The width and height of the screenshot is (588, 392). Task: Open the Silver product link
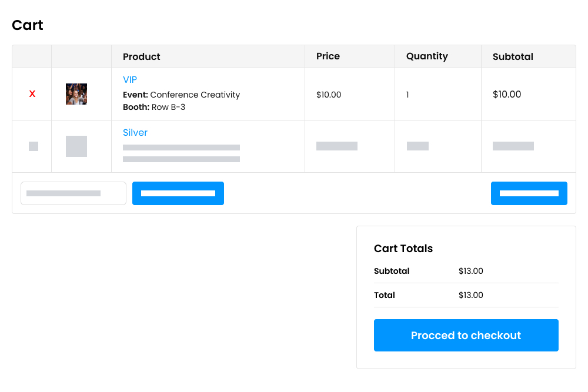click(x=135, y=132)
